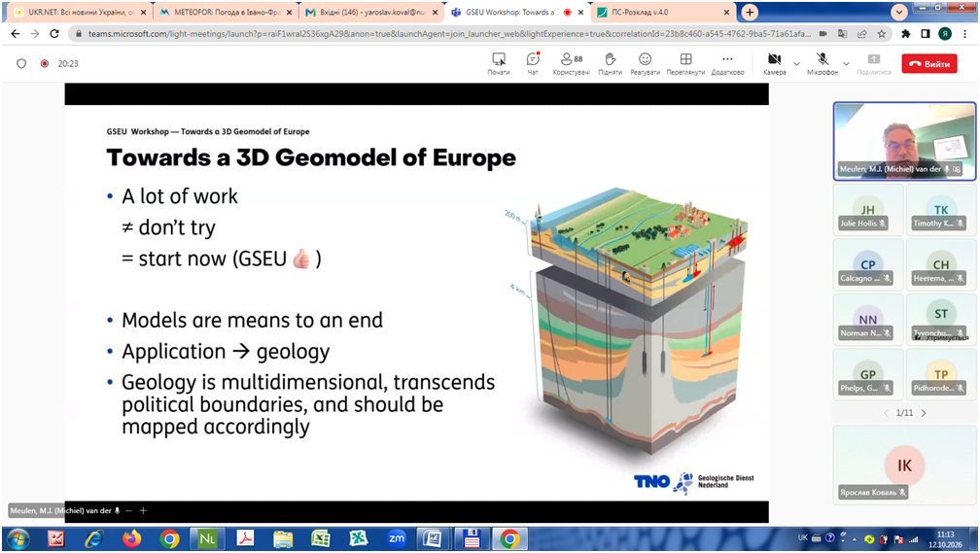Toggle the camera (Камера) on
This screenshot has height=553, width=980.
click(x=774, y=64)
